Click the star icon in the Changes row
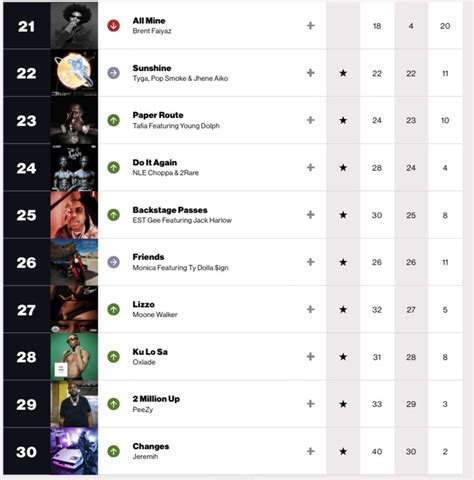 click(343, 452)
